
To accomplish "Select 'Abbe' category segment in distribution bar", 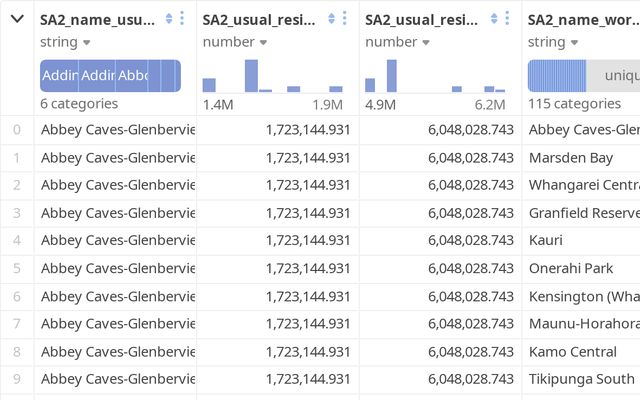I will (132, 76).
